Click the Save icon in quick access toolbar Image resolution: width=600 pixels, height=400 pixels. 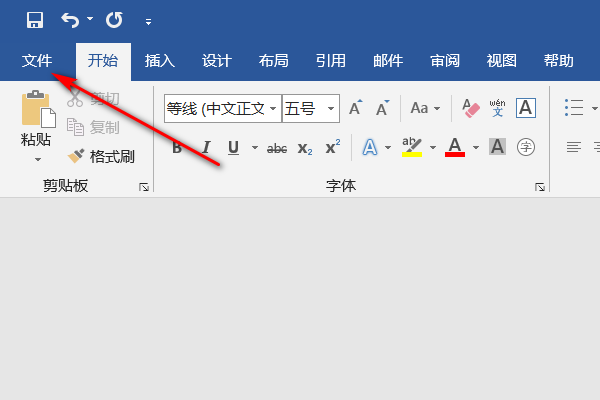(35, 20)
